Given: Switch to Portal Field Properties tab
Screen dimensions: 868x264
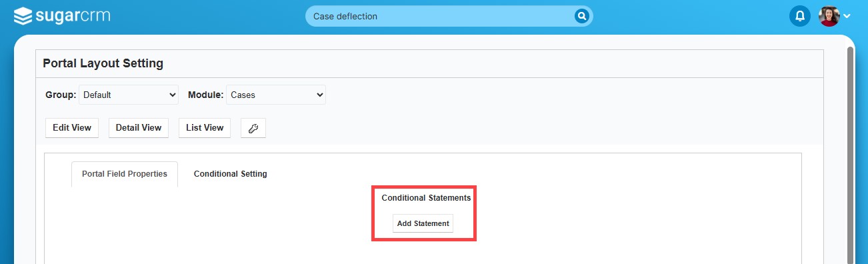Looking at the screenshot, I should pos(125,174).
